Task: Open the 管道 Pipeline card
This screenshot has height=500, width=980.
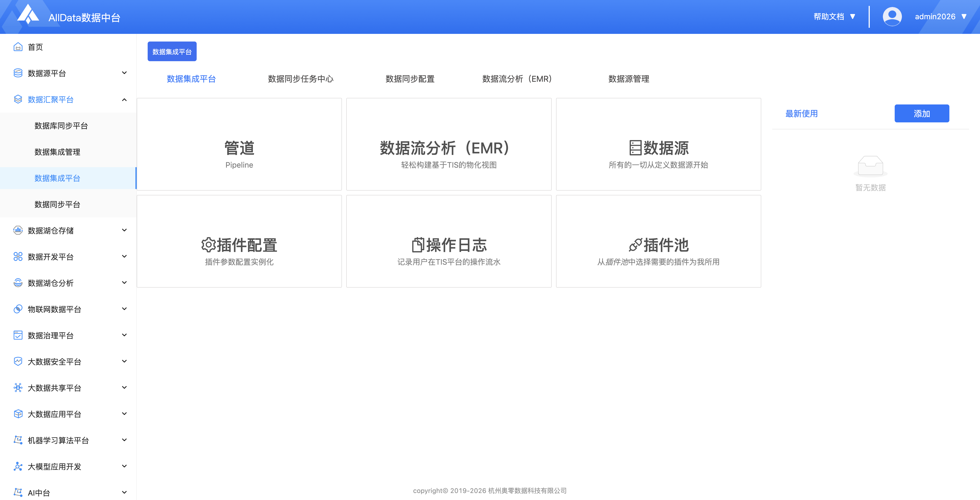Action: pyautogui.click(x=239, y=144)
